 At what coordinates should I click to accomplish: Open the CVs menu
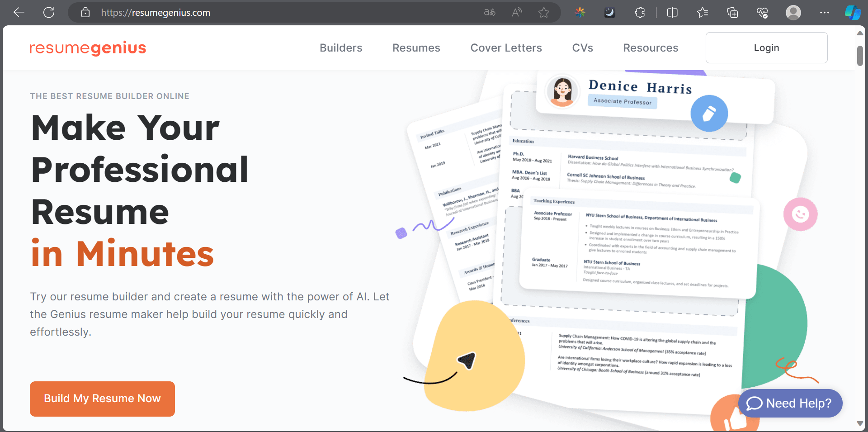click(583, 48)
